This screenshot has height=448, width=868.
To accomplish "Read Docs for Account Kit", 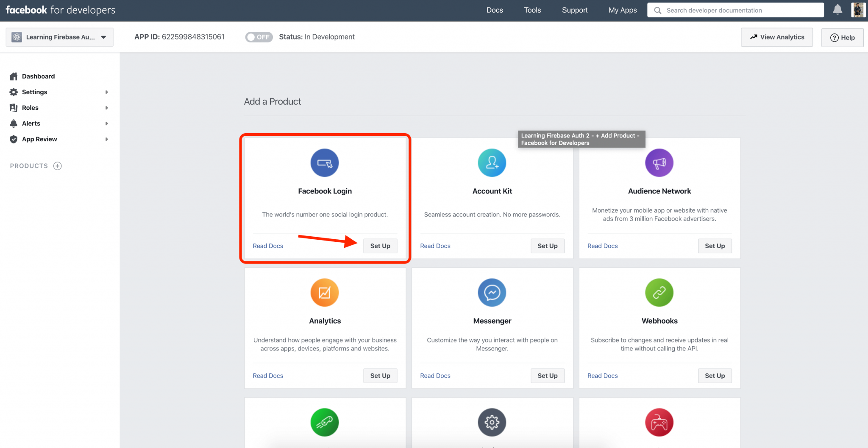I will 435,246.
